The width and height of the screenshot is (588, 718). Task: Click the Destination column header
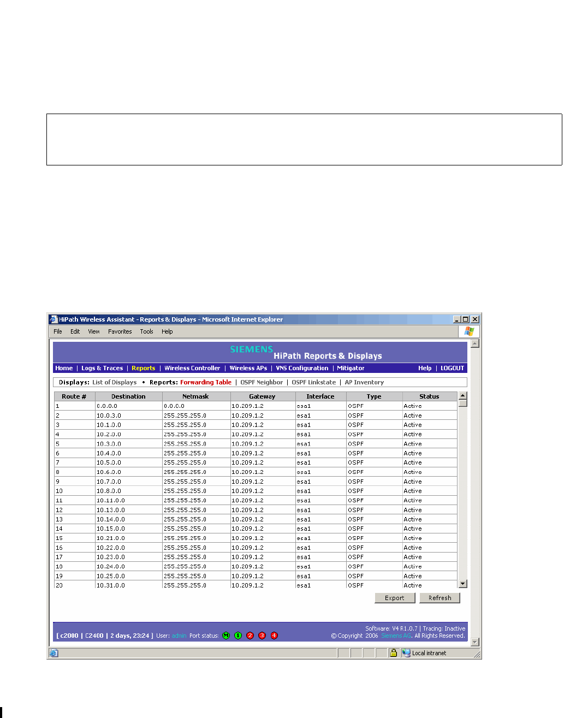click(129, 396)
